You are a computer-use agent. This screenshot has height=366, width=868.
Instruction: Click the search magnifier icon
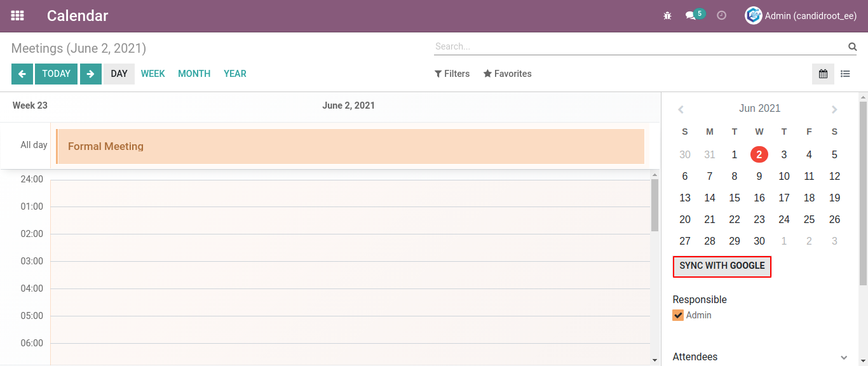[x=852, y=46]
